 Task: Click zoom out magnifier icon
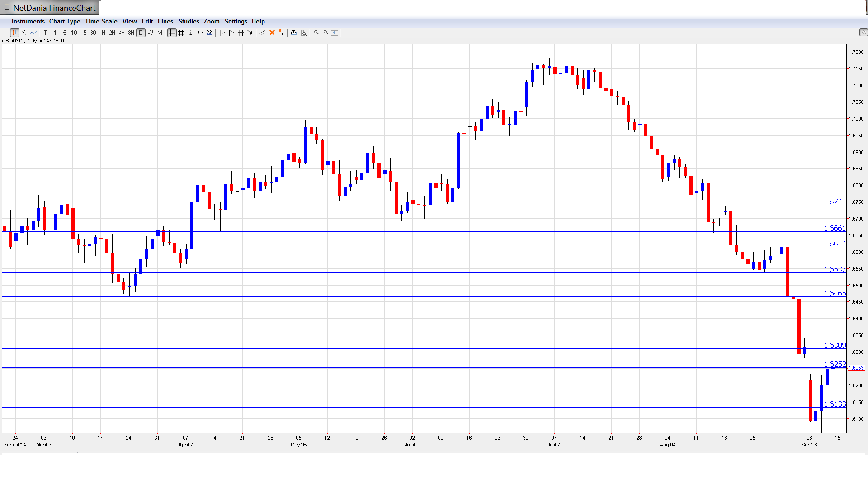tap(325, 33)
